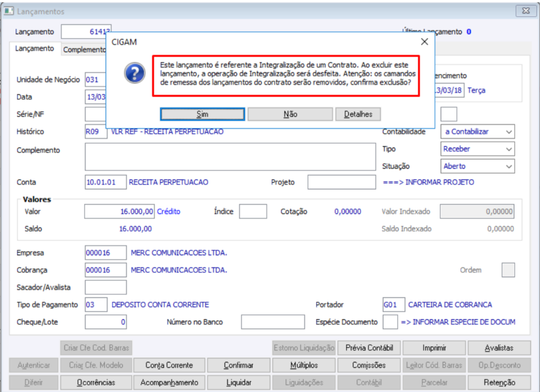The height and width of the screenshot is (392, 540).
Task: Click the Empresa code field
Action: [x=105, y=253]
